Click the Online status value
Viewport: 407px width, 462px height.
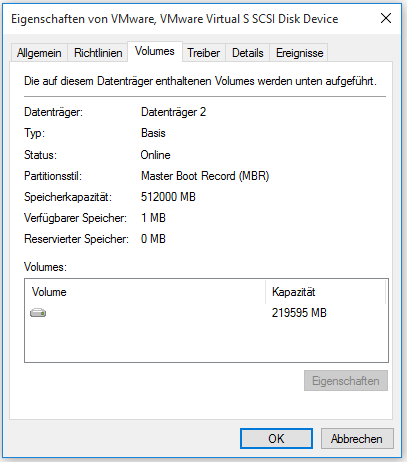click(155, 155)
